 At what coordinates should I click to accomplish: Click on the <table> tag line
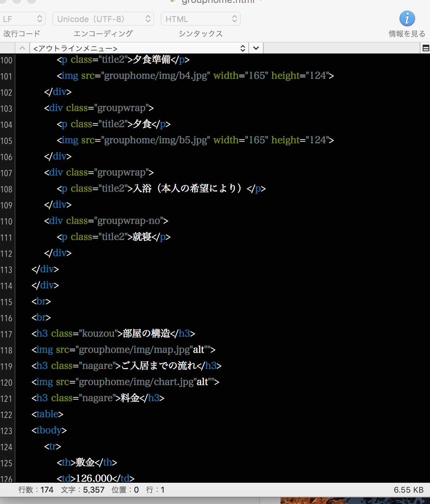47,414
